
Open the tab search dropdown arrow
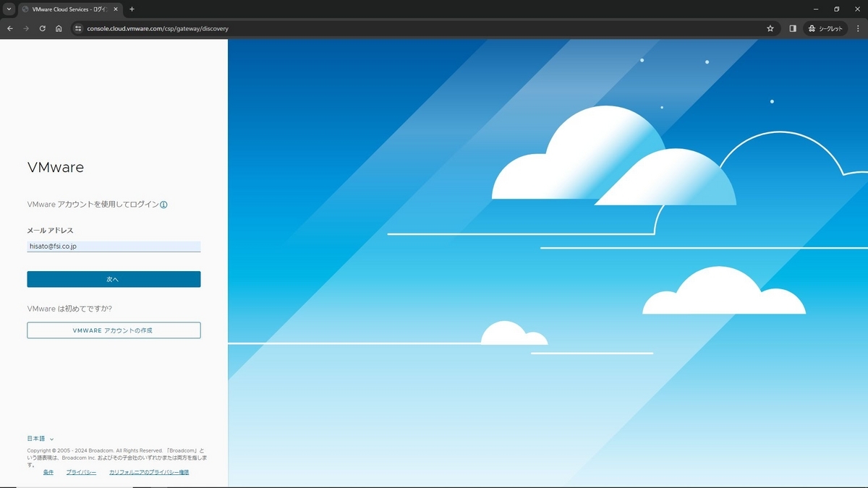coord(8,9)
